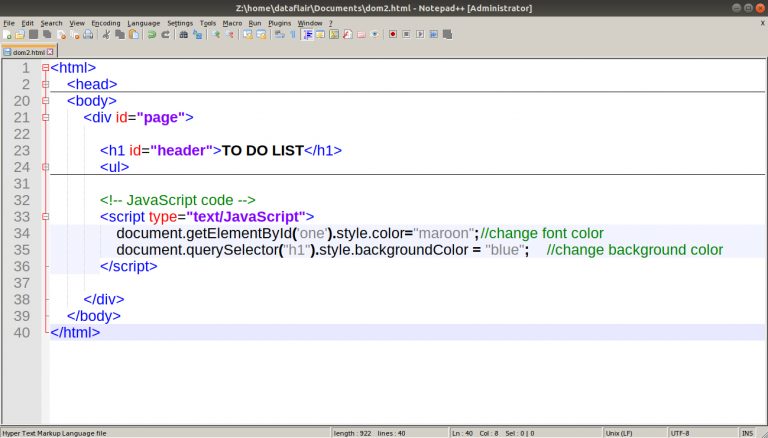This screenshot has width=768, height=438.
Task: Click 'UTF-8' encoding in the status bar
Action: 680,433
